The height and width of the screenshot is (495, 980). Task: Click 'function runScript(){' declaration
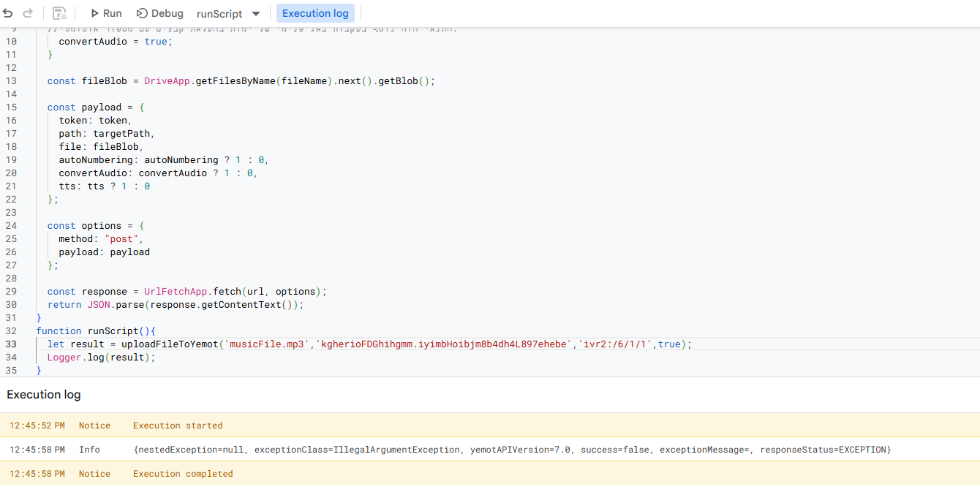(96, 331)
